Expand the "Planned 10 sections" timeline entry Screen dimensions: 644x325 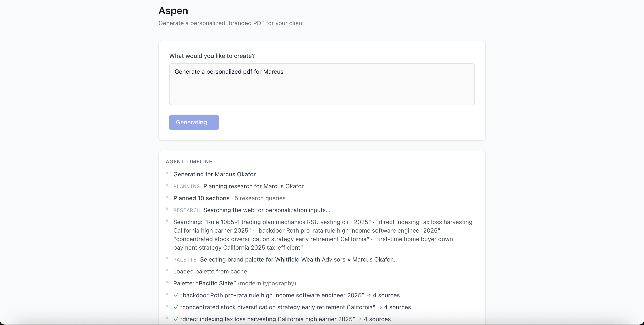pos(201,198)
